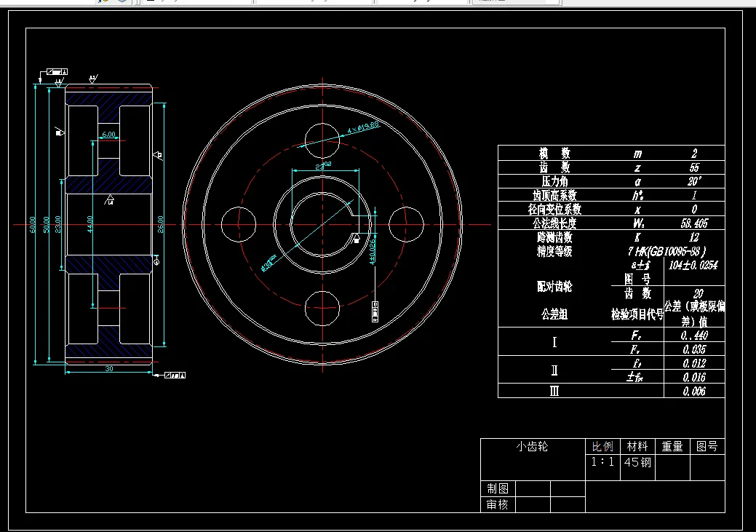Click the 模数 label in parameter table
Image resolution: width=756 pixels, height=532 pixels.
pos(554,154)
